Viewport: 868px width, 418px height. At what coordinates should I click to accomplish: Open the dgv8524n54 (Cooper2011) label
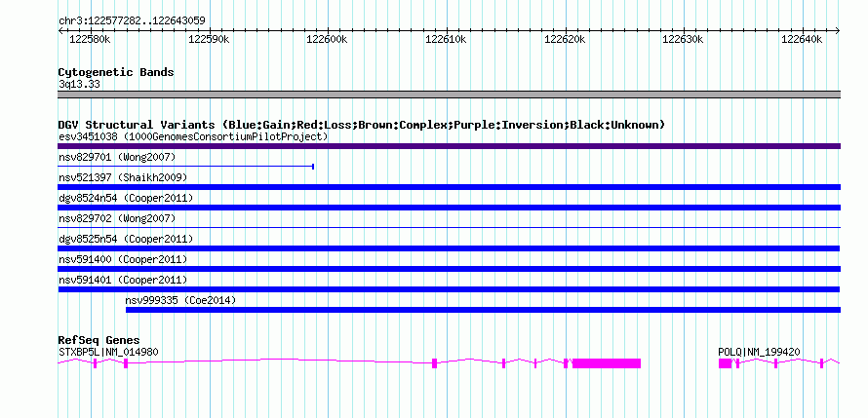pyautogui.click(x=126, y=198)
